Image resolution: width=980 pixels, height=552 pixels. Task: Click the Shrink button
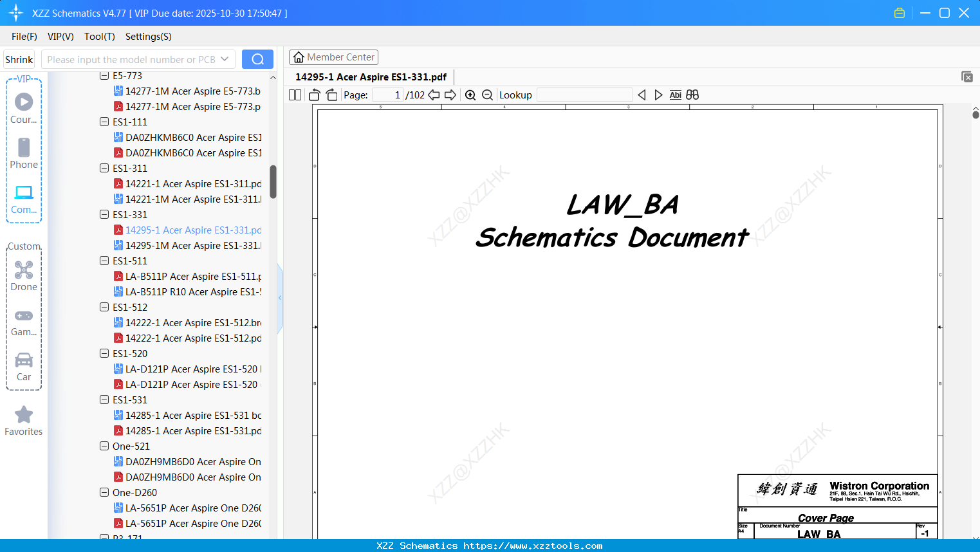tap(19, 59)
